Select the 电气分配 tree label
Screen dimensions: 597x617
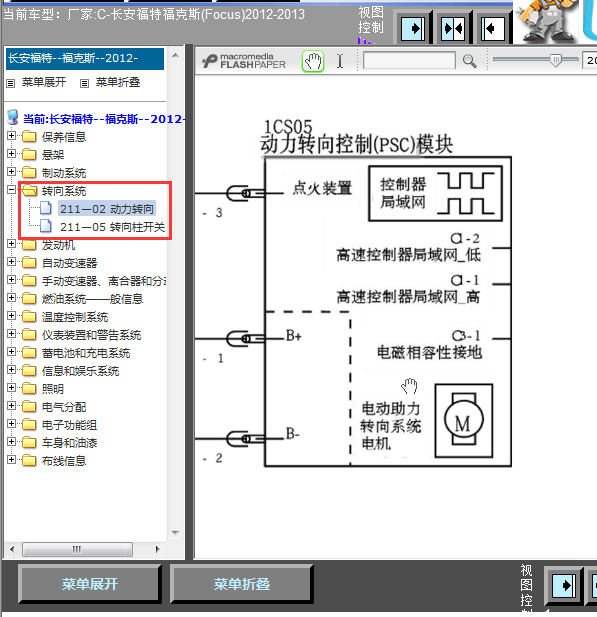64,407
